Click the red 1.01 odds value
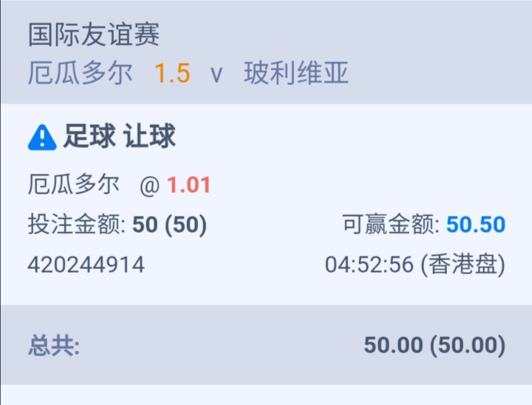532x405 pixels. click(x=188, y=185)
